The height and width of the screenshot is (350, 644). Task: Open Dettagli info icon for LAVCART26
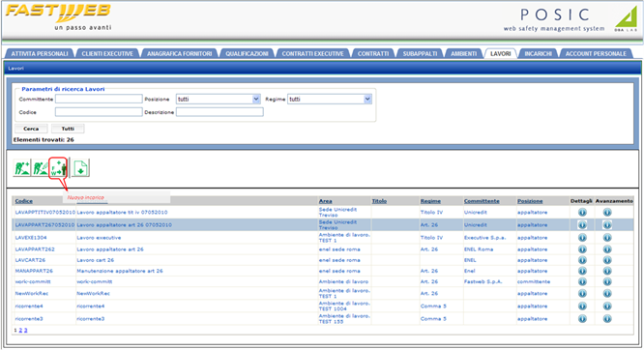pyautogui.click(x=582, y=260)
